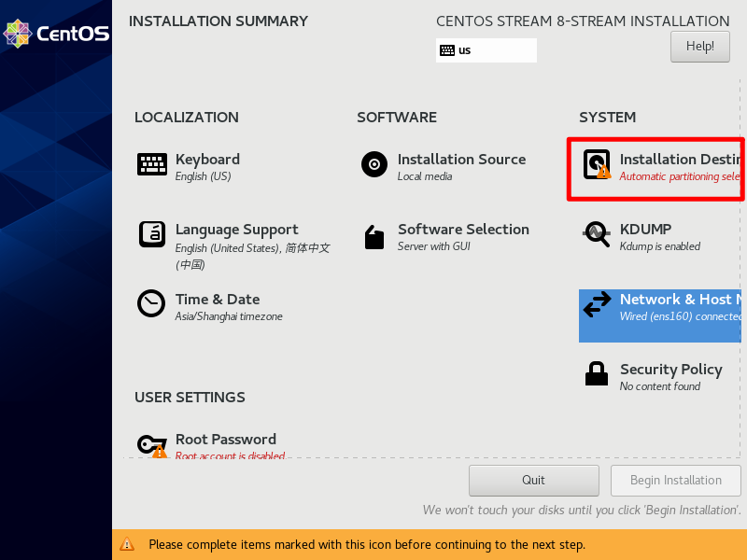The height and width of the screenshot is (560, 747).
Task: Click the 'Root account is disabled' text
Action: 230,455
